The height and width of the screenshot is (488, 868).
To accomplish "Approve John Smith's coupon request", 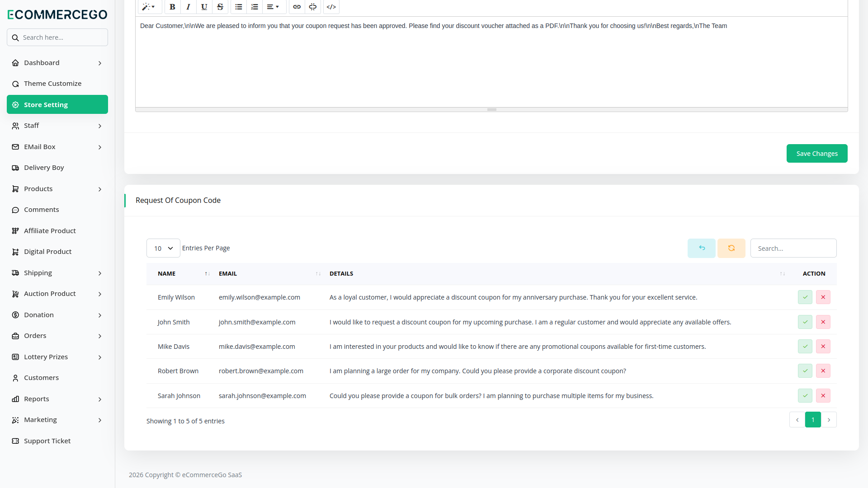I will [805, 322].
